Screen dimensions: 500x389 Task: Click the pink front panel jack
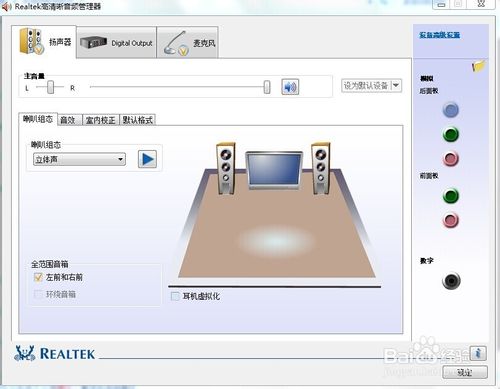tap(451, 220)
